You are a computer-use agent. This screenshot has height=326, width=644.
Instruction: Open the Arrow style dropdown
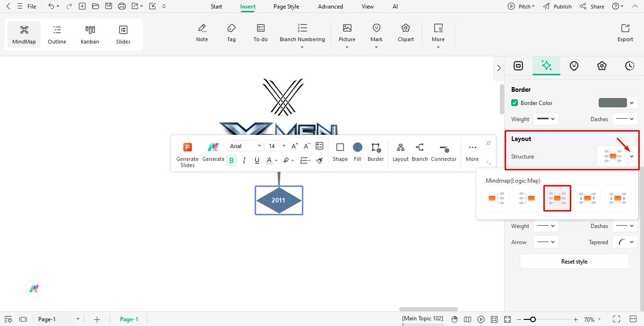(546, 242)
